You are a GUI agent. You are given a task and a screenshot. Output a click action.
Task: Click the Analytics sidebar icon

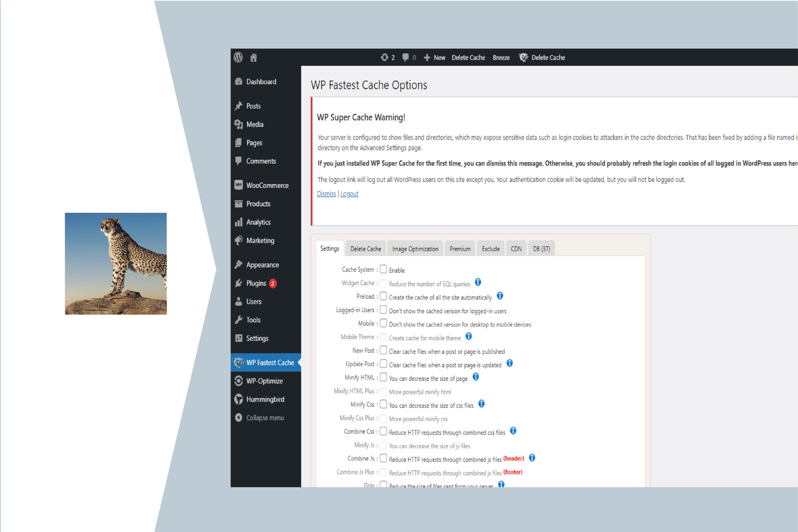240,222
